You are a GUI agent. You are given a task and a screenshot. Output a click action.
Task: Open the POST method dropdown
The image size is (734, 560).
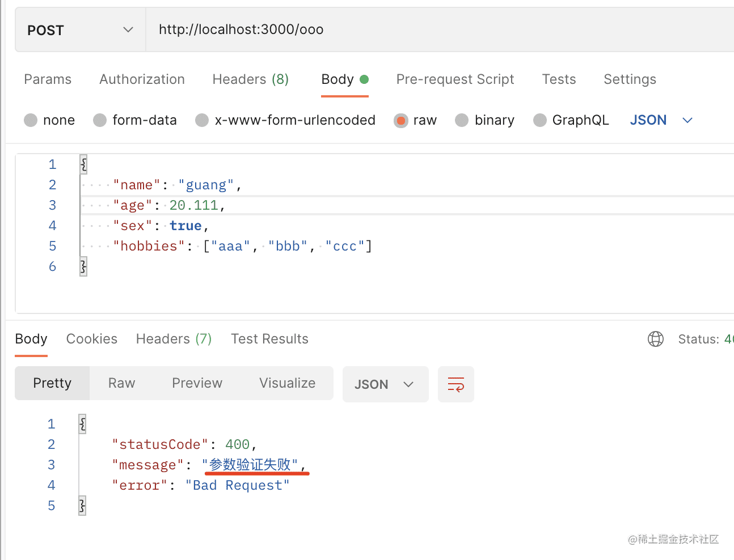80,30
